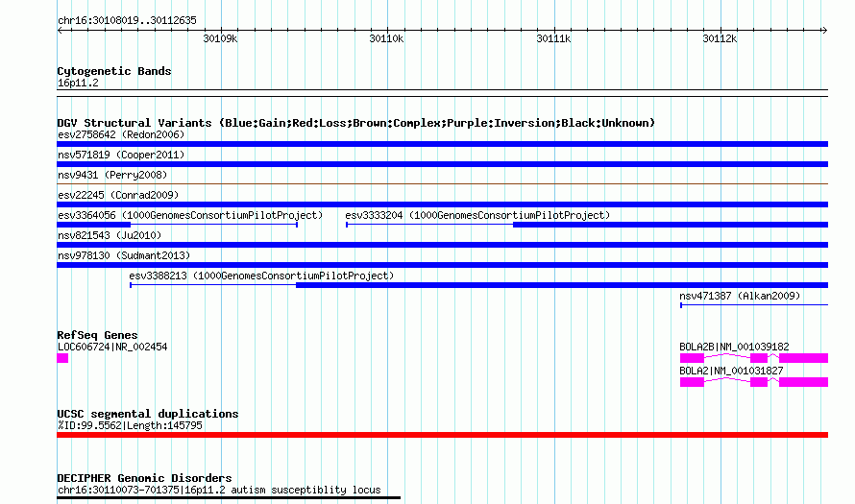Image resolution: width=855 pixels, height=504 pixels.
Task: Click the first magenta exon of BOLA2
Action: pos(692,382)
